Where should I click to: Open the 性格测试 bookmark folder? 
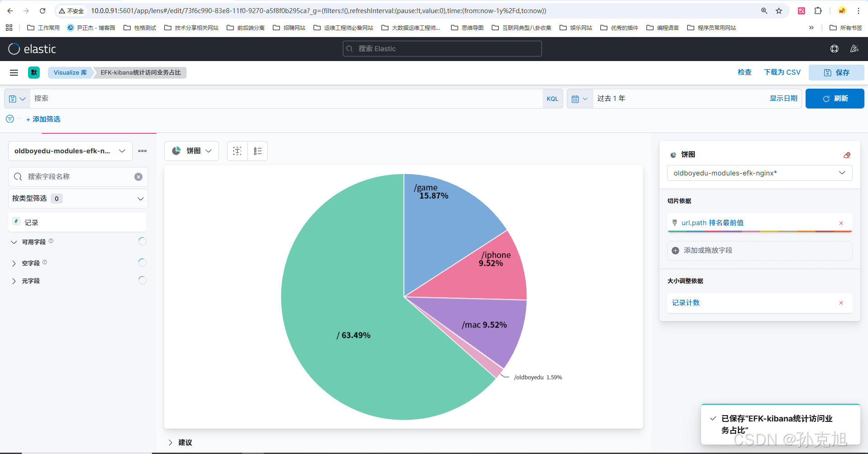[140, 28]
